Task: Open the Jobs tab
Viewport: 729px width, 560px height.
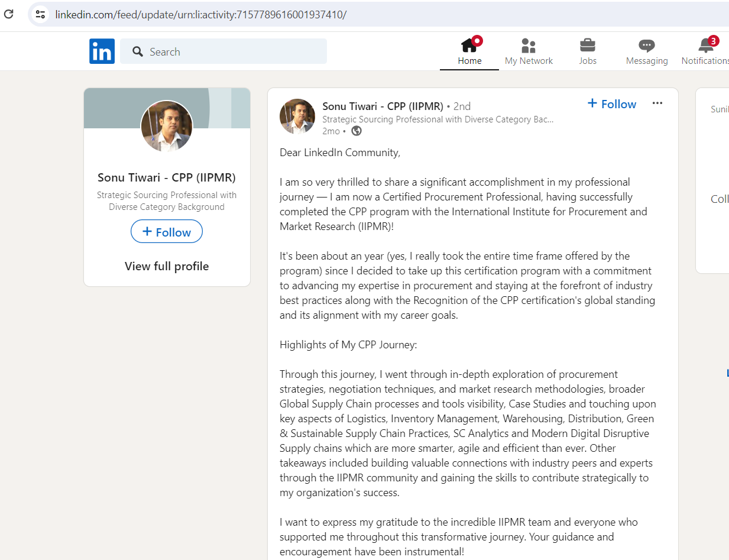Action: [588, 52]
